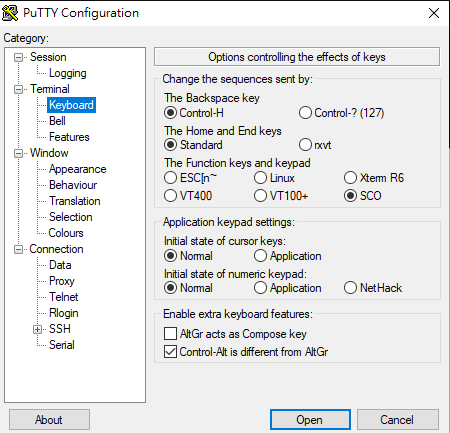The width and height of the screenshot is (450, 433).
Task: Open the Window category
Action: click(x=49, y=153)
